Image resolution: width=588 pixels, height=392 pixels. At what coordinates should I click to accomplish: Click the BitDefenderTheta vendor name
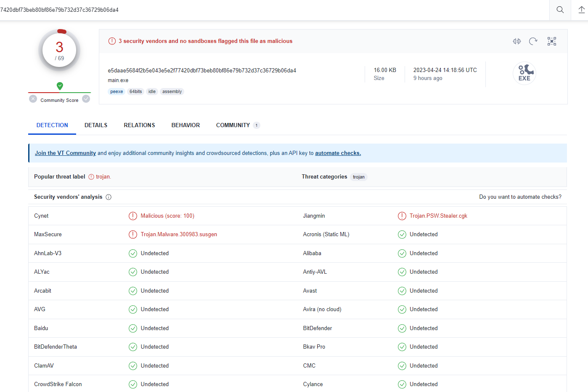tap(56, 347)
